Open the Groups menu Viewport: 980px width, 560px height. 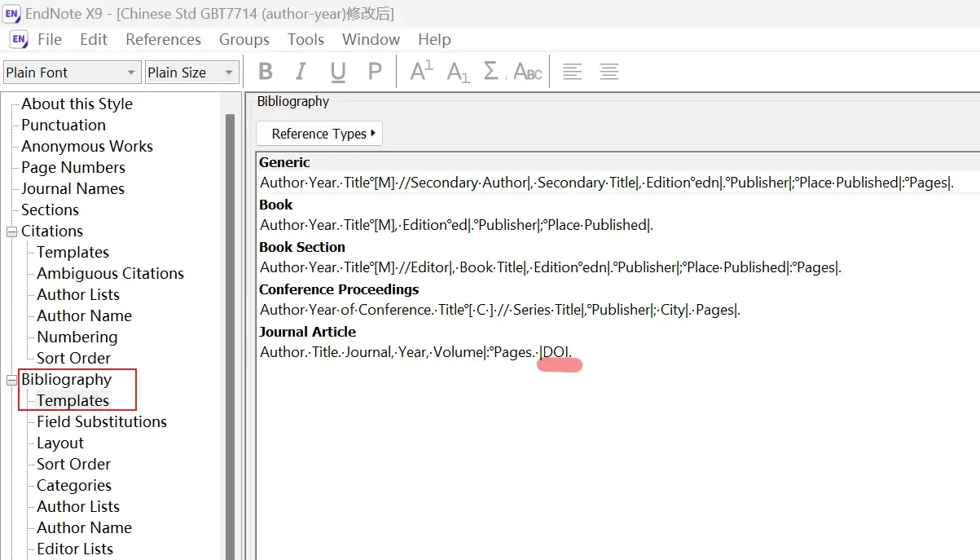pyautogui.click(x=244, y=39)
